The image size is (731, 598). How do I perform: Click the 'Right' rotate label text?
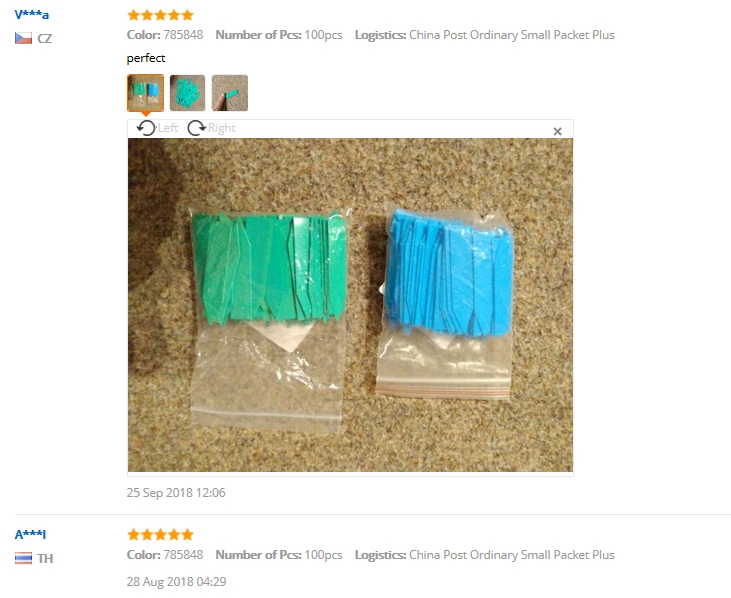coord(221,128)
